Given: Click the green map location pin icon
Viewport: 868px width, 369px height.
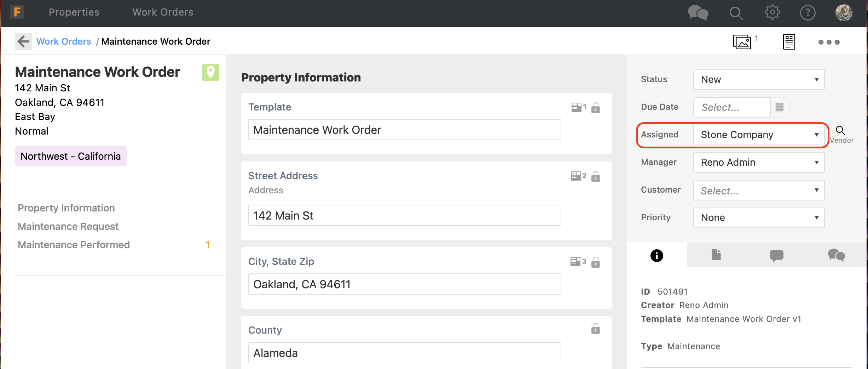Looking at the screenshot, I should (x=210, y=72).
